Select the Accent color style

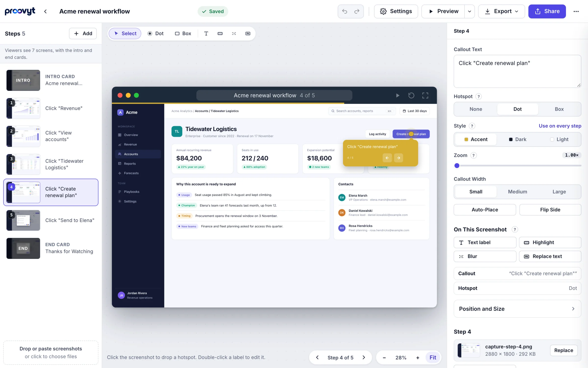click(x=476, y=139)
